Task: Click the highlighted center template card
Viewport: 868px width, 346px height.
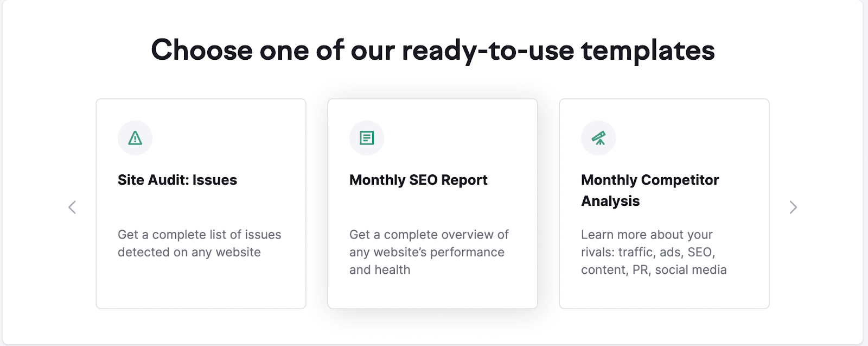Action: [x=432, y=204]
